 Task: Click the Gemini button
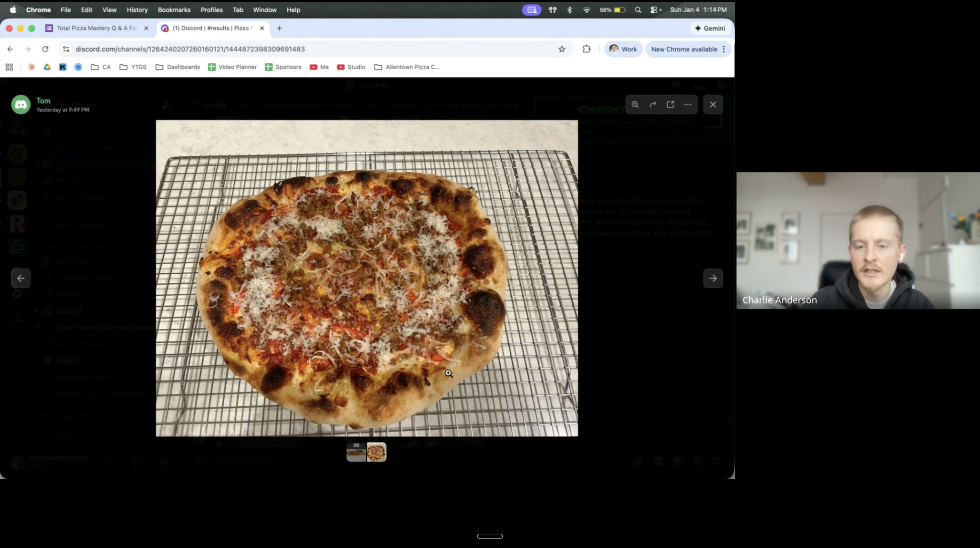click(710, 28)
